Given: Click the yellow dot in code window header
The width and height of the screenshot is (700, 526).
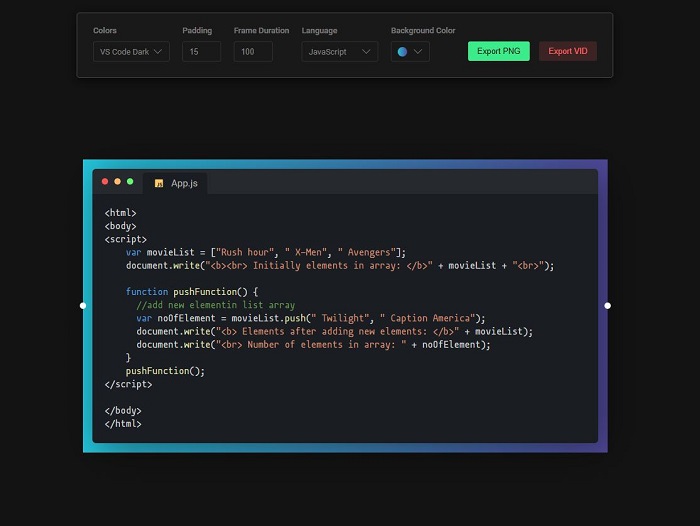Looking at the screenshot, I should 117,182.
